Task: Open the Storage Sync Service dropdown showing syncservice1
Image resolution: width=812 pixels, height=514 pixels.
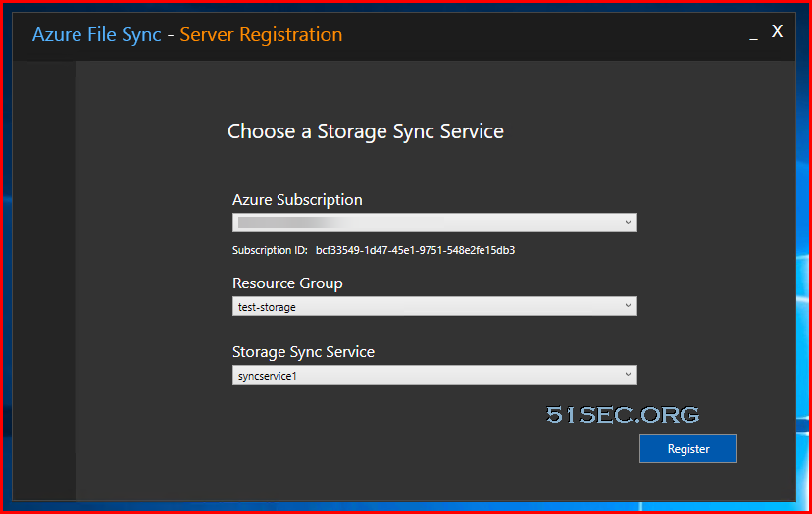Action: (x=434, y=375)
